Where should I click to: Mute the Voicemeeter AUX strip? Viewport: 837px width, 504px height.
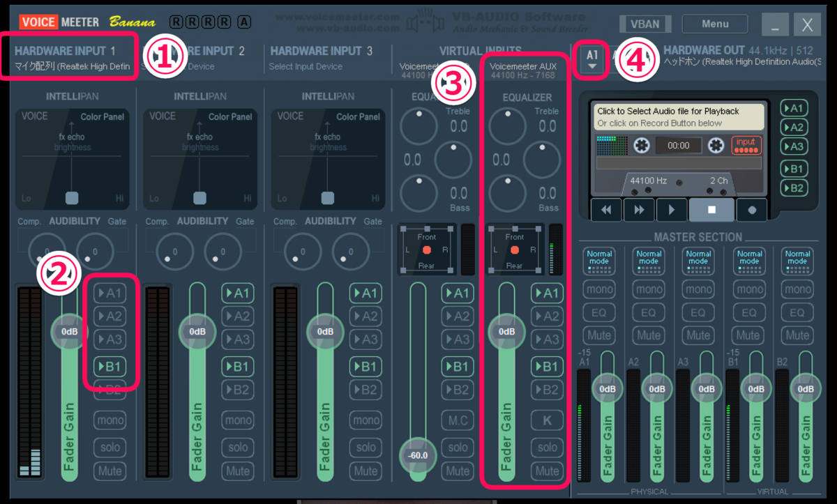point(547,471)
